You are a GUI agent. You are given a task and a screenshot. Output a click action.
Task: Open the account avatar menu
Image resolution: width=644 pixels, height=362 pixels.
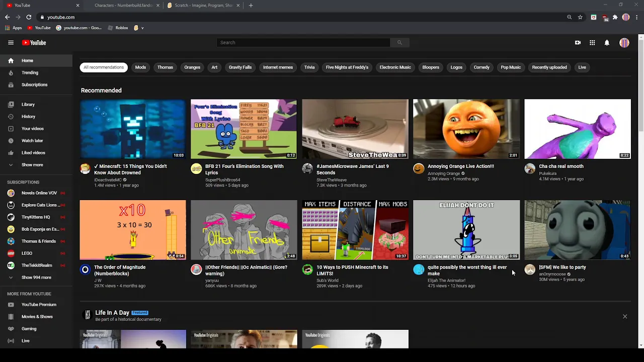[x=624, y=43]
